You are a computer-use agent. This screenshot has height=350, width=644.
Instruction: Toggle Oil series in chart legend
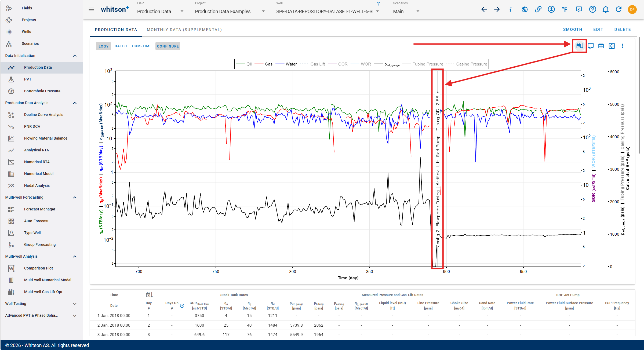click(244, 64)
